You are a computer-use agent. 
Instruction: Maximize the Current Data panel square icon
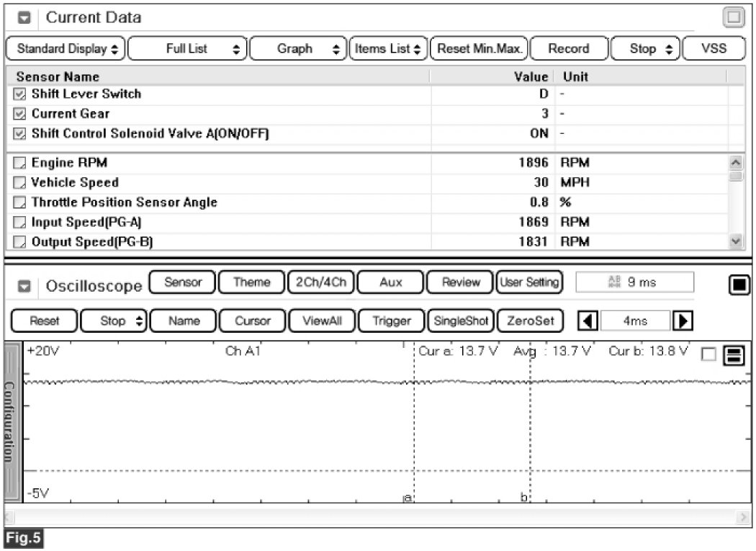tap(733, 18)
